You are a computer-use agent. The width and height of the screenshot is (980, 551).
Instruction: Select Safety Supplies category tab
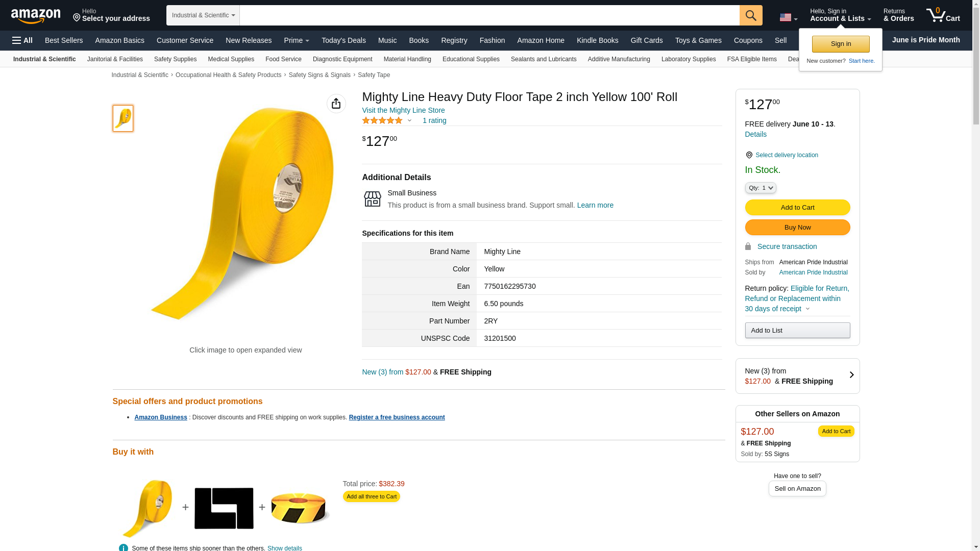coord(175,59)
